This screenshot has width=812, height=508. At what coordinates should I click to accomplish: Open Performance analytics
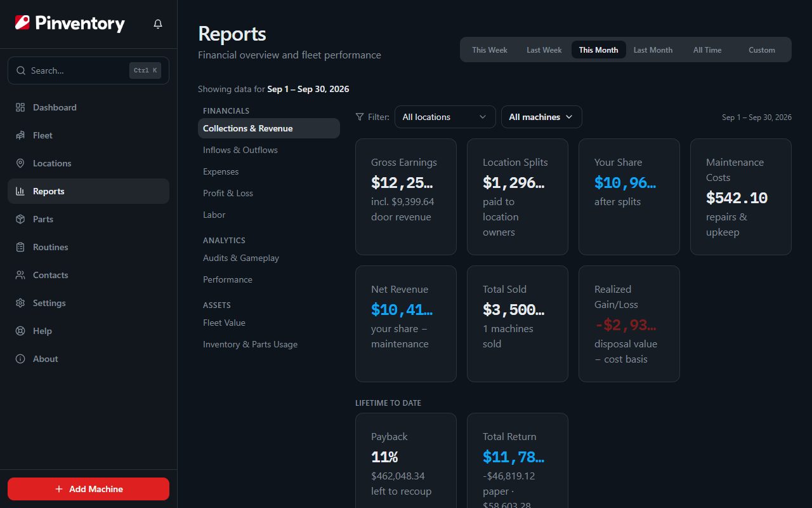[x=269, y=279]
